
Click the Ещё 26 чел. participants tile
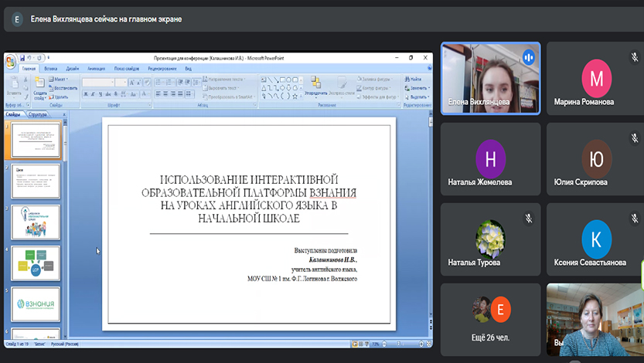[x=490, y=319]
